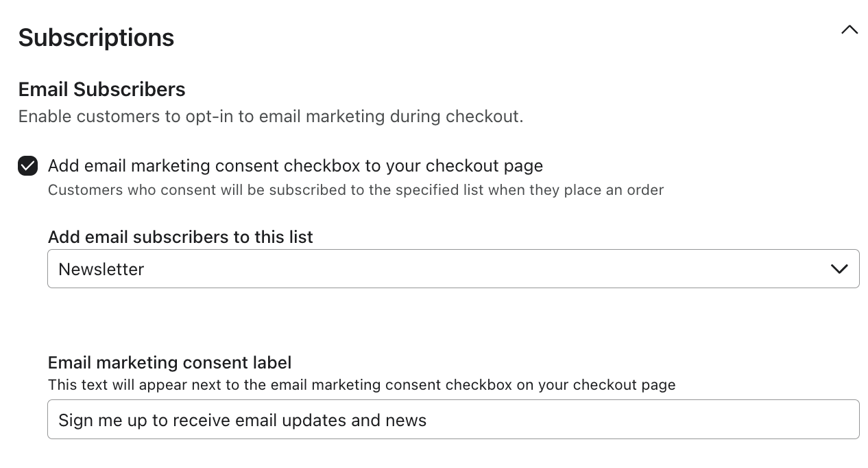This screenshot has height=468, width=868.
Task: Open the Newsletter list dropdown
Action: click(453, 269)
